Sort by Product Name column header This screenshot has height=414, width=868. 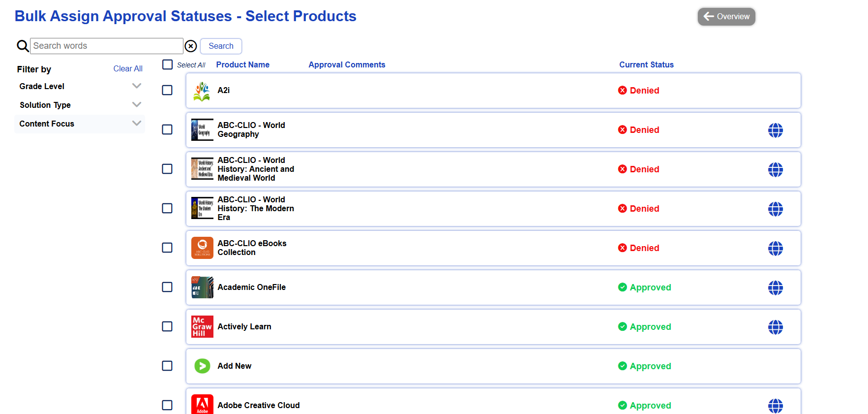pos(243,64)
